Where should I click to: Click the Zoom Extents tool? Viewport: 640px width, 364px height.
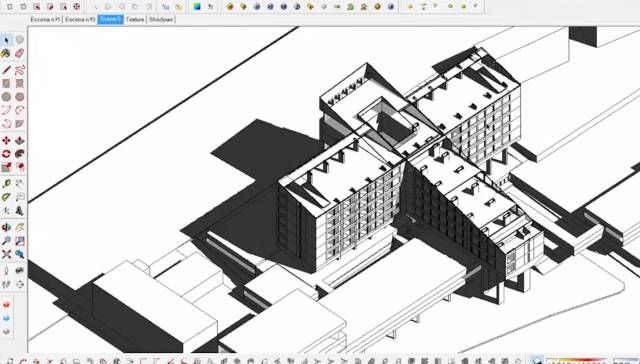point(6,254)
